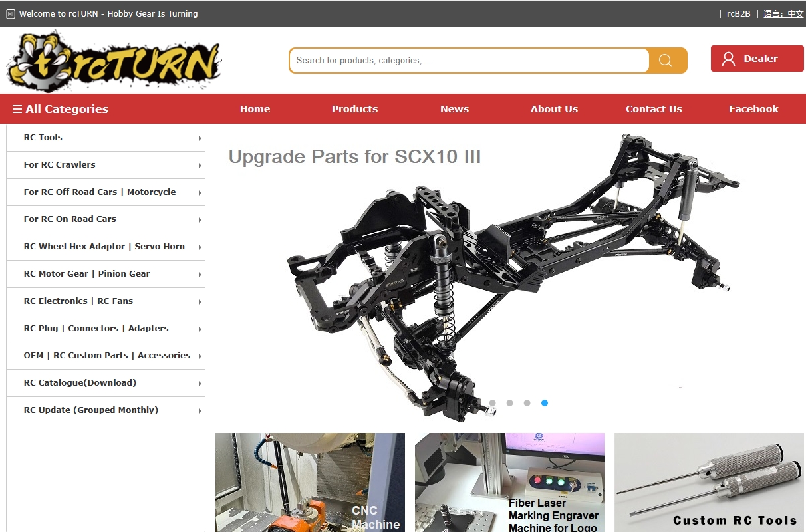806x532 pixels.
Task: Open the Contact Us page
Action: tap(654, 109)
